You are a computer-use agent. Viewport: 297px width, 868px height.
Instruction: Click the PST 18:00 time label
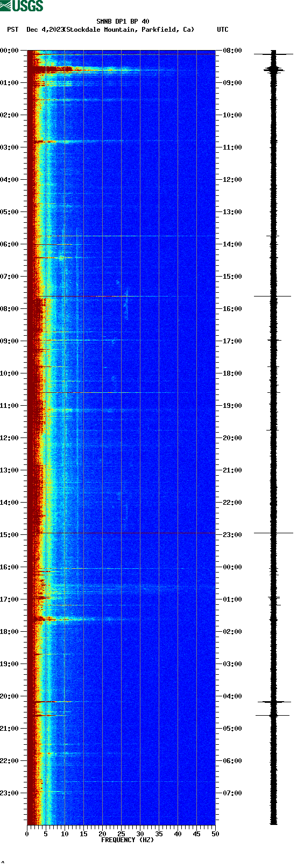tap(10, 632)
